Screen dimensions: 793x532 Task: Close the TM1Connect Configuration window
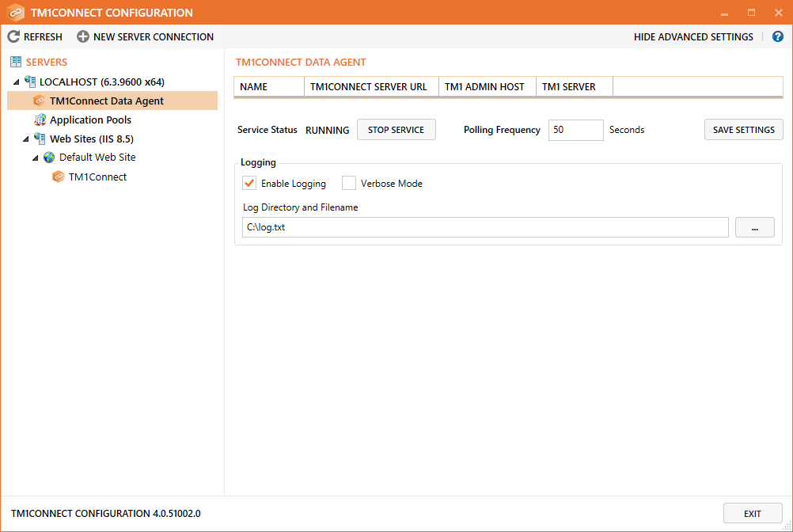778,13
